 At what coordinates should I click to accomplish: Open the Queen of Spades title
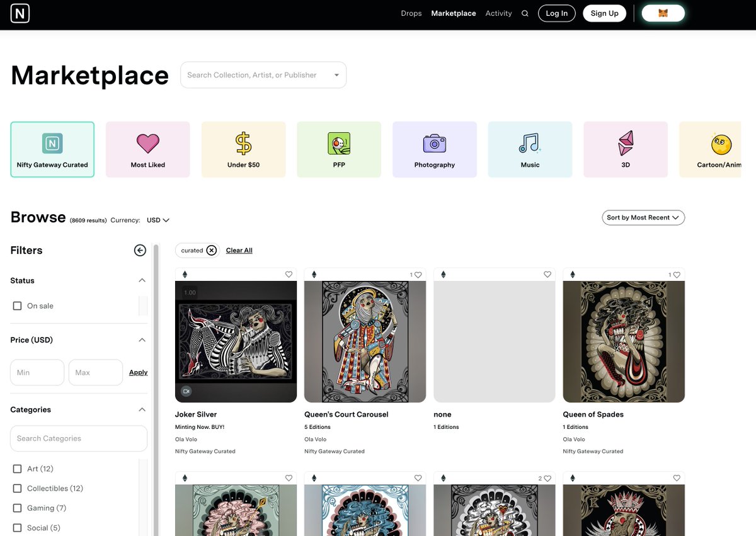[593, 414]
